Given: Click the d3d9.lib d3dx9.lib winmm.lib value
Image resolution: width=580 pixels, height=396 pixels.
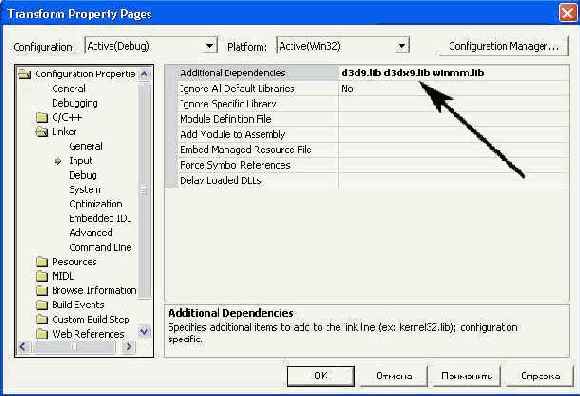Looking at the screenshot, I should [412, 73].
